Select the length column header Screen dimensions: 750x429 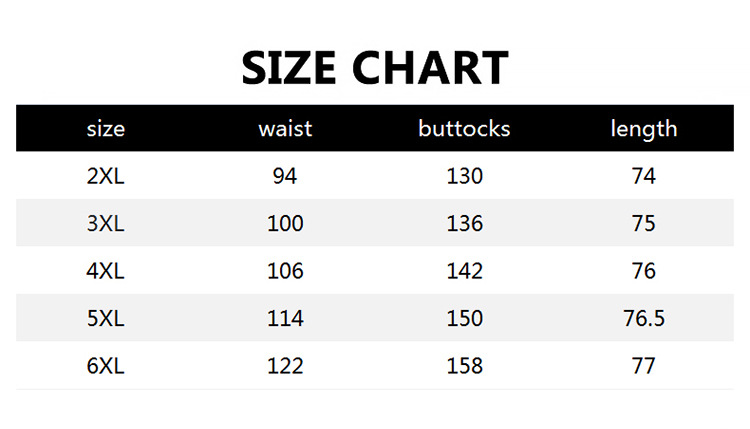point(644,129)
